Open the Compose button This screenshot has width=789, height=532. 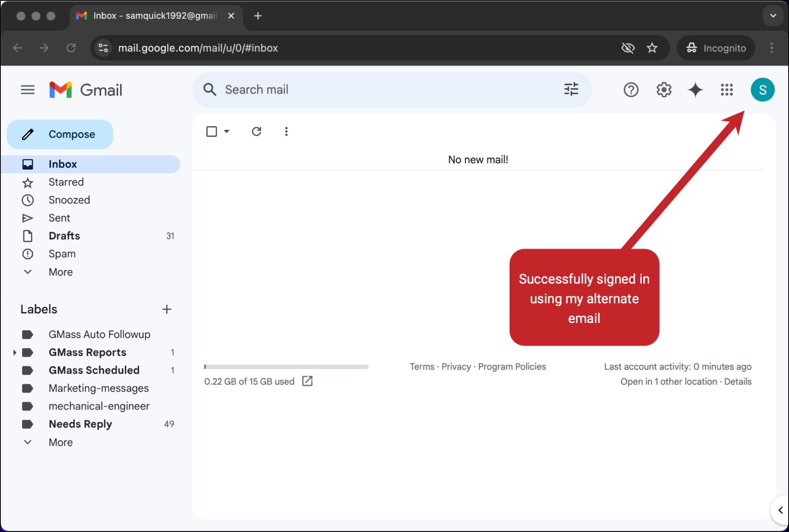click(x=60, y=134)
